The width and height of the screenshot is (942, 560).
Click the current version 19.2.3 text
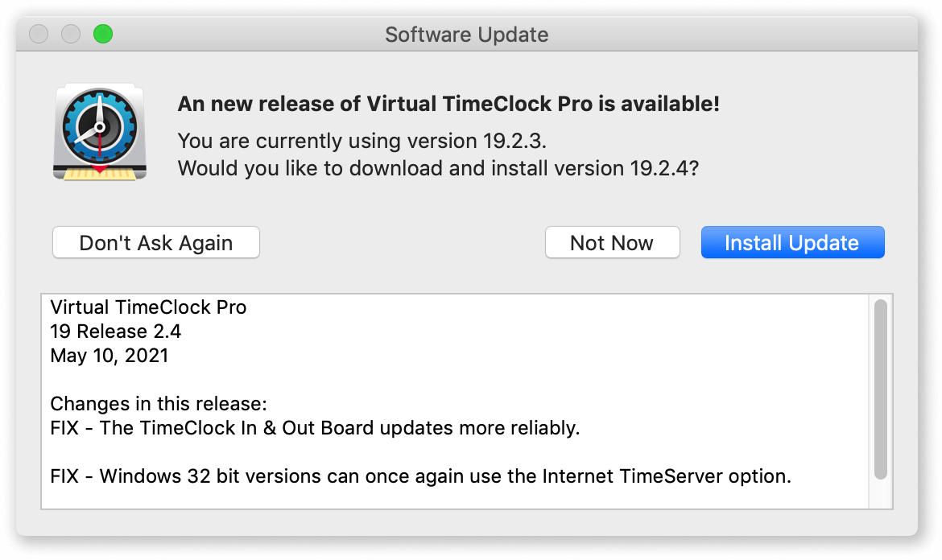point(362,141)
